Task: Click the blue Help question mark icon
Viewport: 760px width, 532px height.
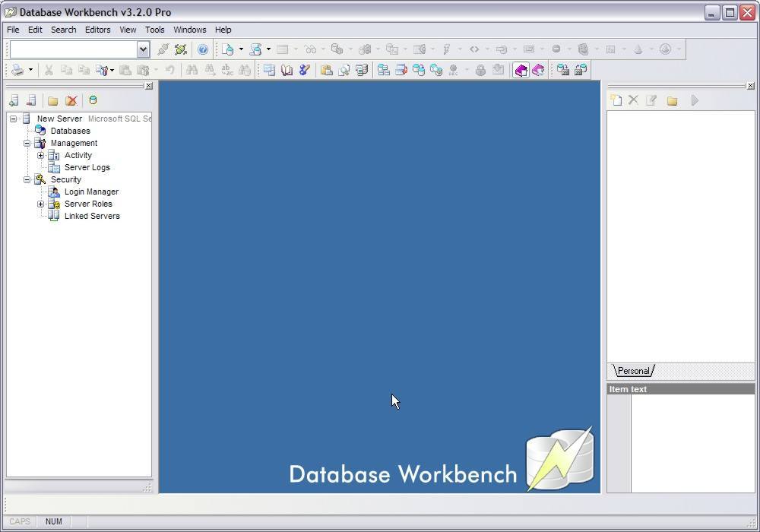Action: pyautogui.click(x=203, y=49)
